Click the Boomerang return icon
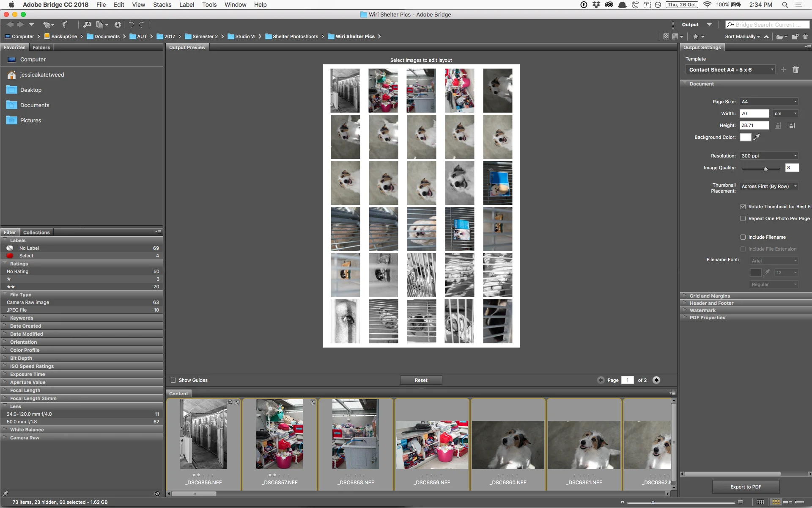 (x=65, y=25)
